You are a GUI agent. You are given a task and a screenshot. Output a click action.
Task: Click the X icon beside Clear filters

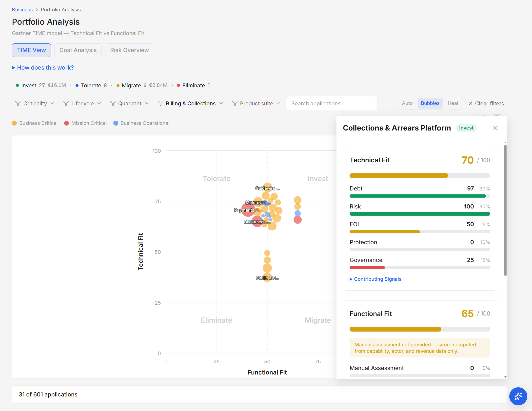click(471, 103)
